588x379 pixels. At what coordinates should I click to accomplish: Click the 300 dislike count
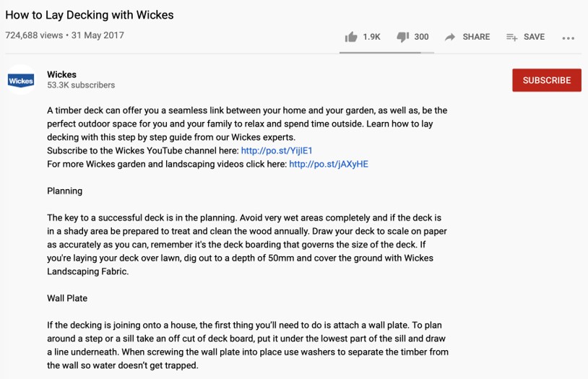point(421,37)
